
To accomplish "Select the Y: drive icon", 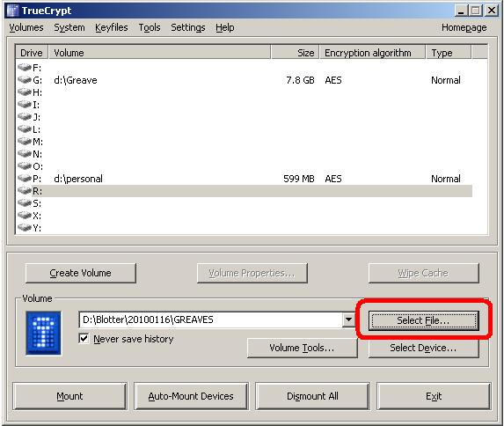I will (25, 227).
